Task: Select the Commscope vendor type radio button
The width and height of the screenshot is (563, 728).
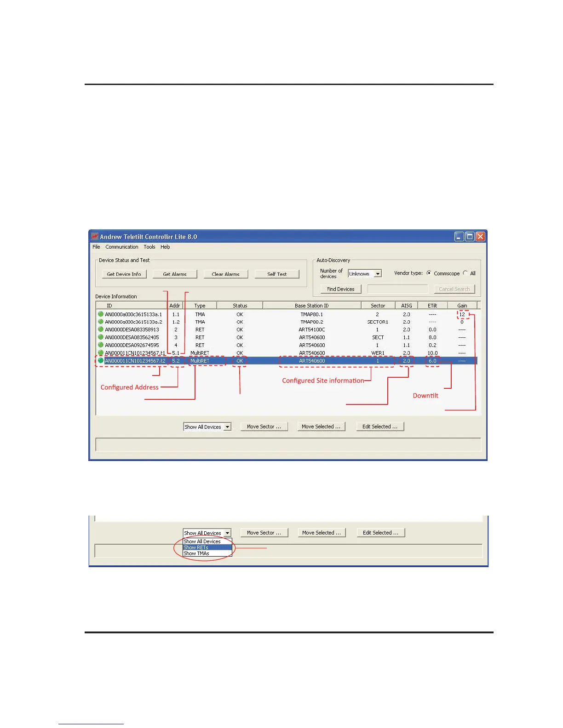Action: [429, 273]
